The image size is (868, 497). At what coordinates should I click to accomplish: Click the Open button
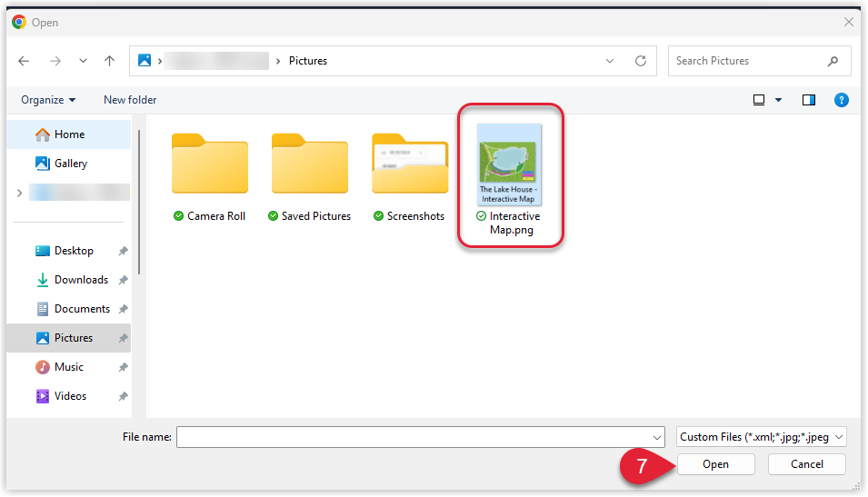tap(716, 464)
